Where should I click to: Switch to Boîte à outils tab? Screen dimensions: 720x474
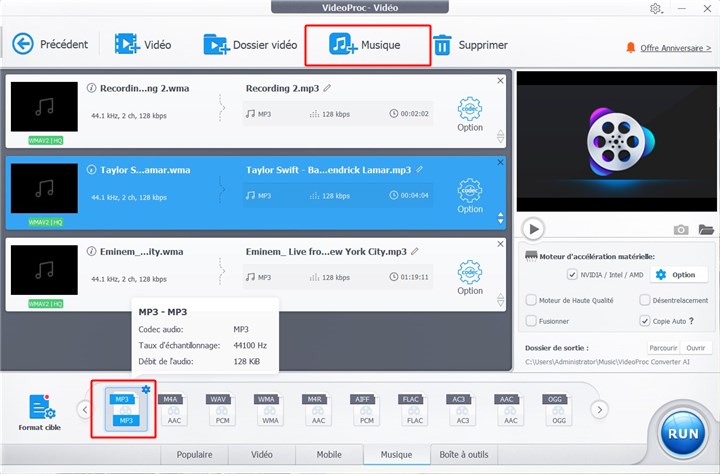[x=464, y=455]
